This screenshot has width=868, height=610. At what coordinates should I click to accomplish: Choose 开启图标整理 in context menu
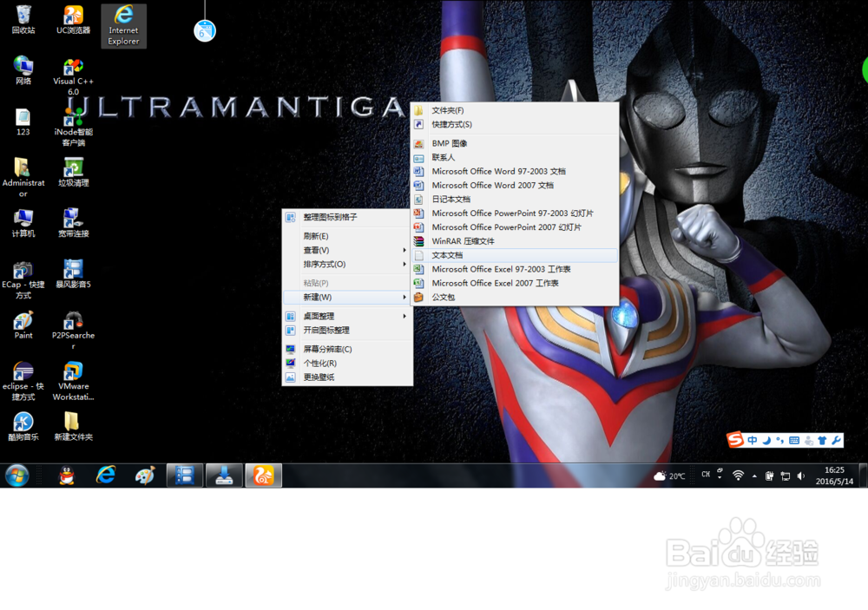pos(348,330)
